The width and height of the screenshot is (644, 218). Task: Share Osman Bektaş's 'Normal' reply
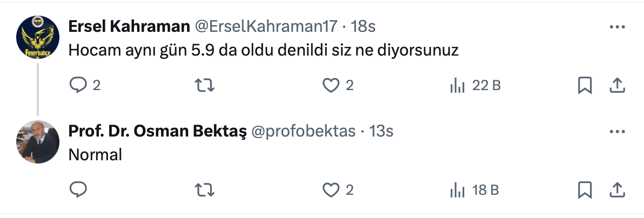[617, 189]
